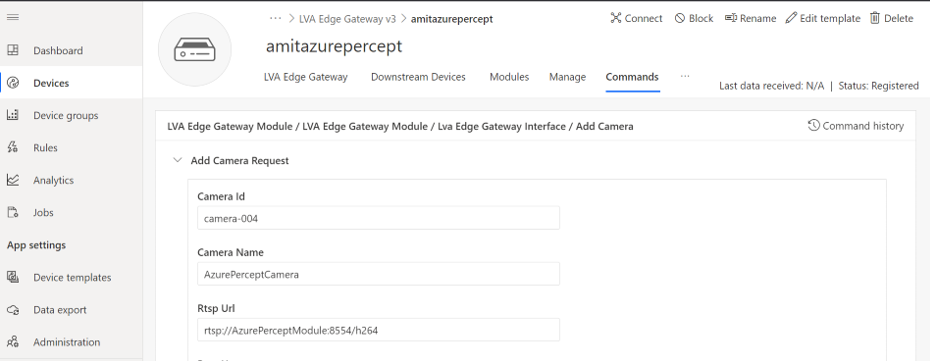
Task: Open Device templates label under App settings
Action: pyautogui.click(x=72, y=277)
